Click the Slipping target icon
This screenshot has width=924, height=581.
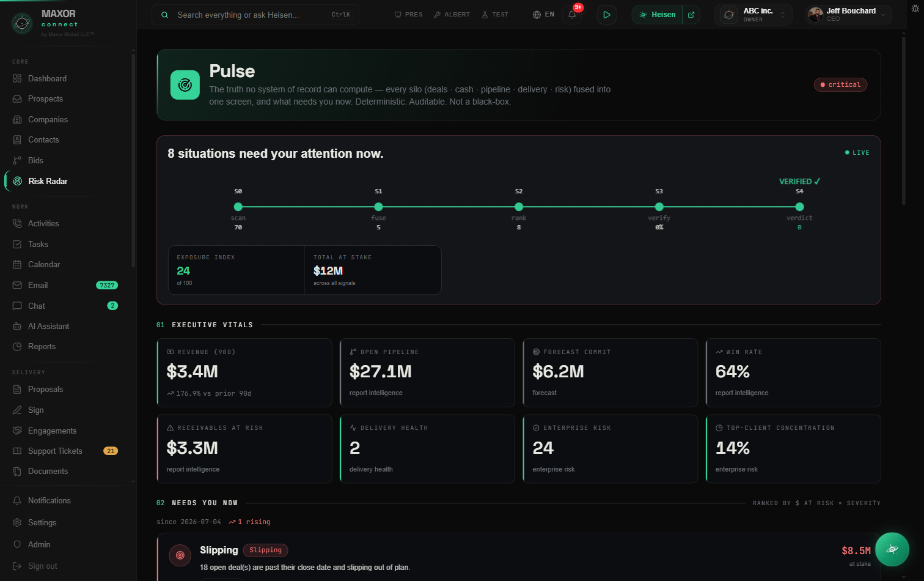click(x=180, y=555)
